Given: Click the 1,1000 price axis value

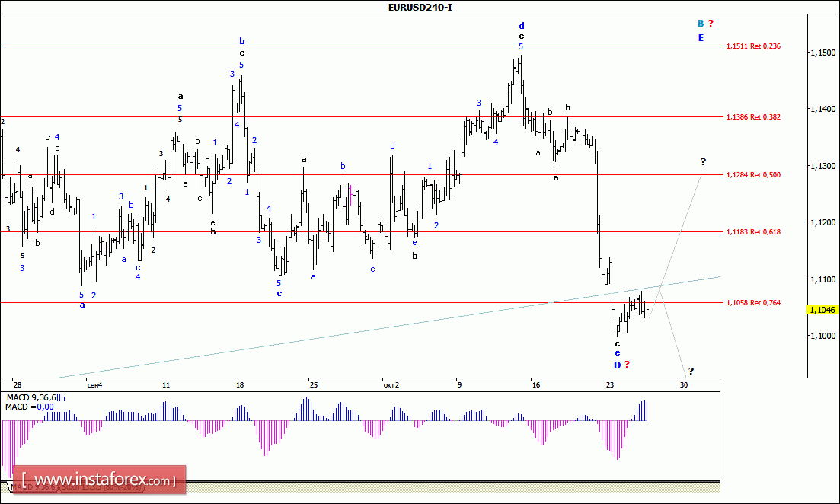Looking at the screenshot, I should coord(822,336).
